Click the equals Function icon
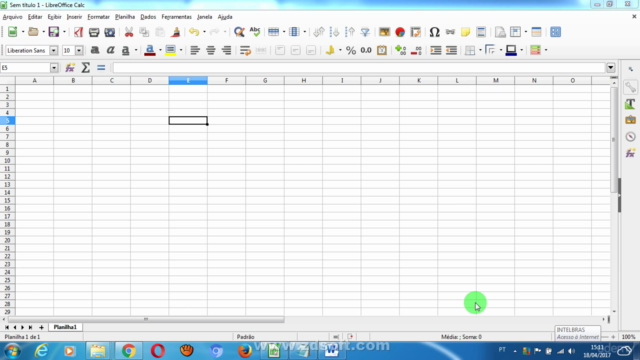640x360 pixels. click(101, 68)
